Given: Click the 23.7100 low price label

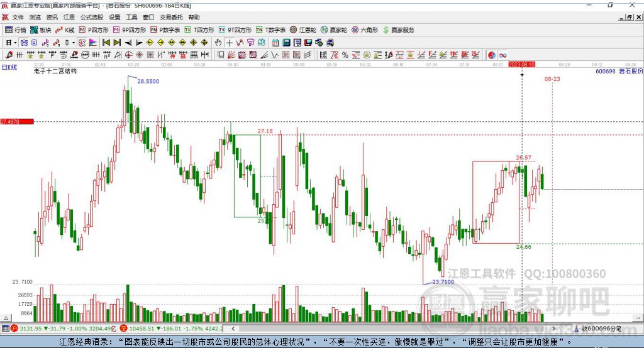Looking at the screenshot, I should pos(443,282).
